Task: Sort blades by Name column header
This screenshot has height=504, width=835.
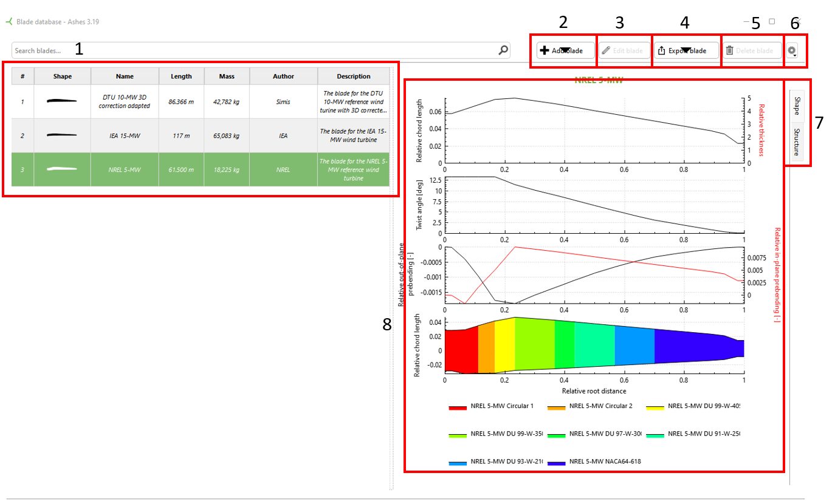Action: 125,77
